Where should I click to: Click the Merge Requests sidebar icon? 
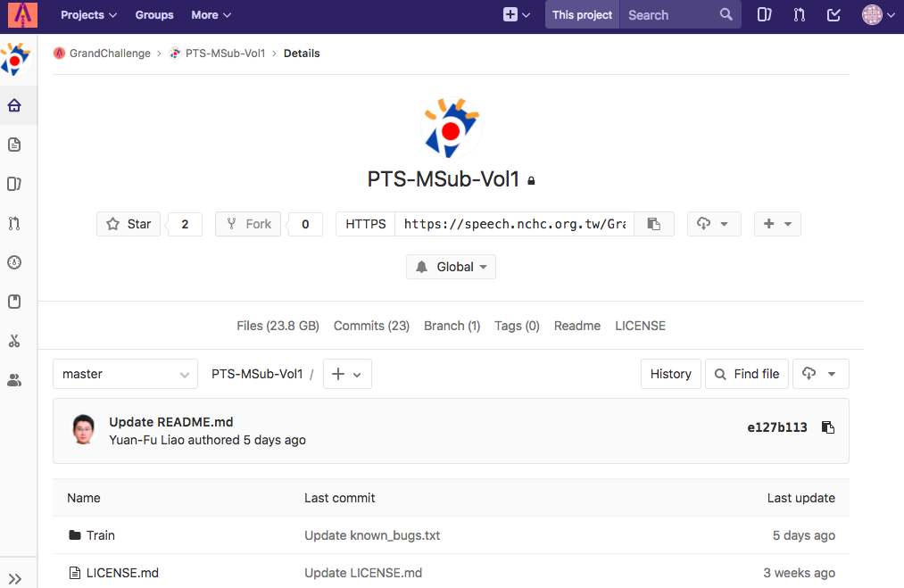point(14,223)
